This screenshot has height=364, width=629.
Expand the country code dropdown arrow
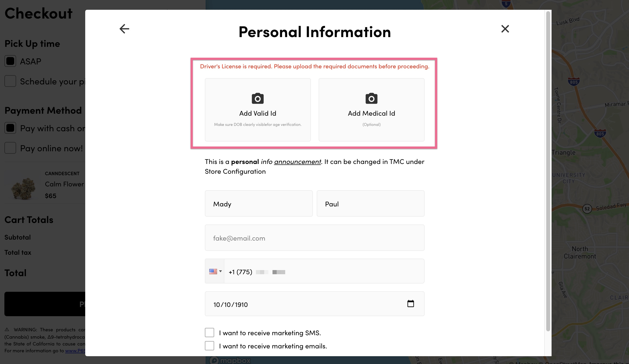[220, 271]
